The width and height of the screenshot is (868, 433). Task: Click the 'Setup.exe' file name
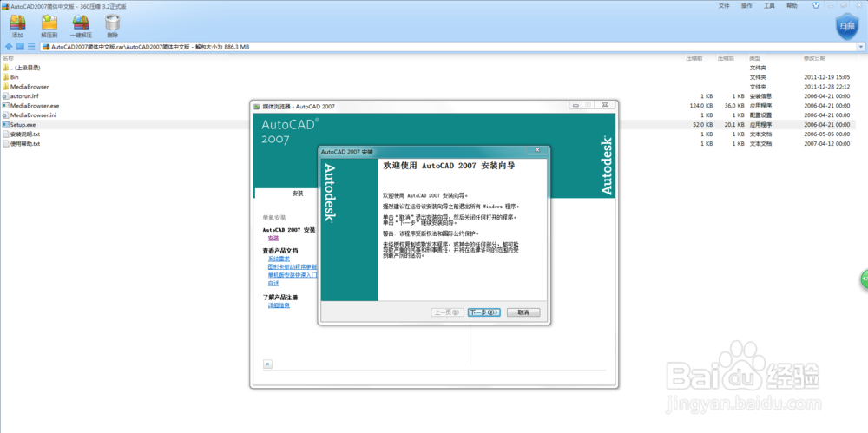pos(23,125)
